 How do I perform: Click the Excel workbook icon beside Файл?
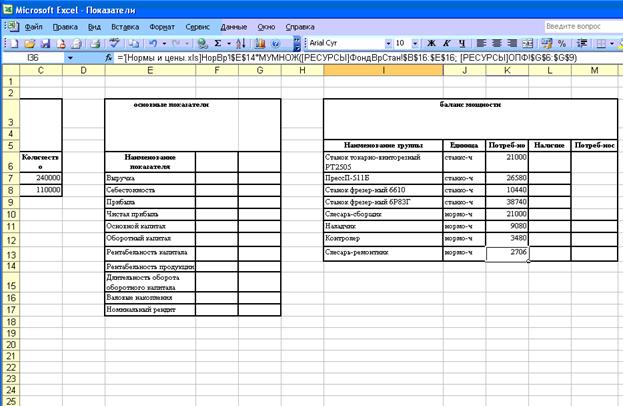[12, 27]
